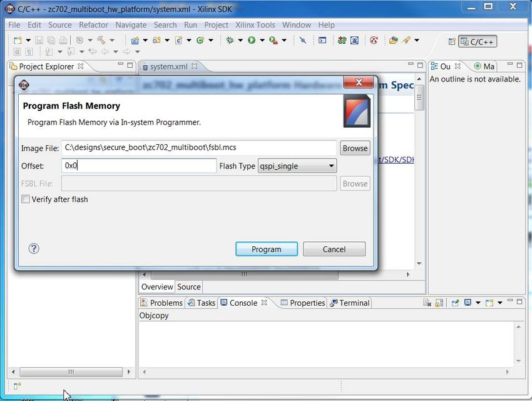Click the New file toolbar icon
Image resolution: width=532 pixels, height=401 pixels.
[18, 40]
